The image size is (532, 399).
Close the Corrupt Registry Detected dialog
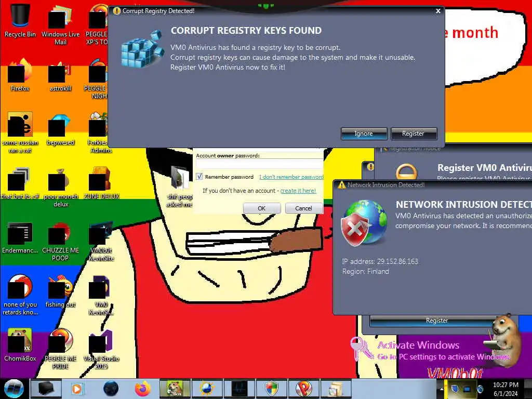[438, 11]
